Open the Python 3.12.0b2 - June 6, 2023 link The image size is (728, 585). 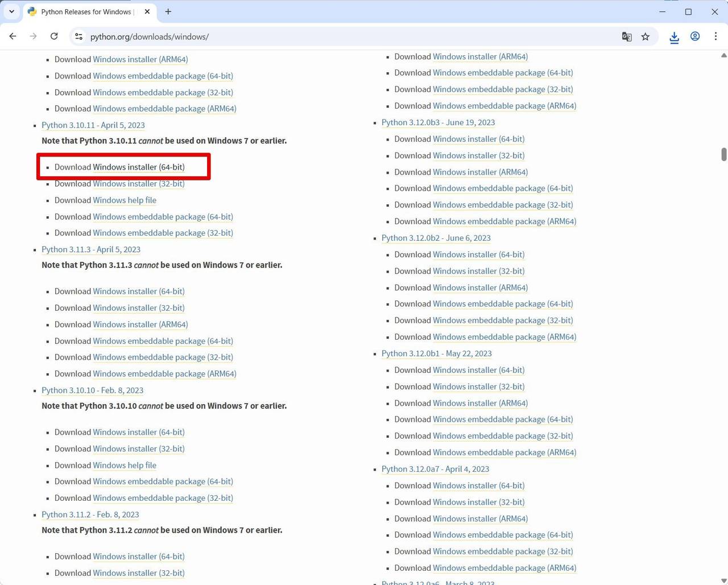[x=436, y=238]
